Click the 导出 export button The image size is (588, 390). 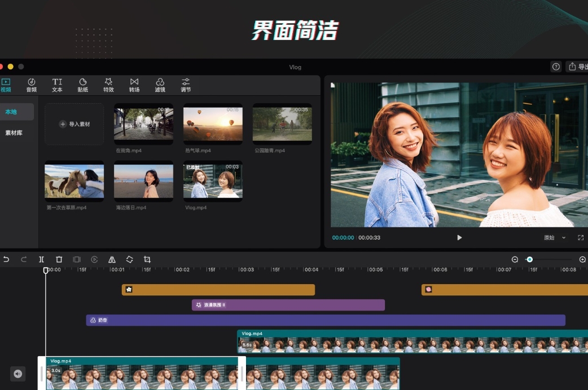click(577, 67)
